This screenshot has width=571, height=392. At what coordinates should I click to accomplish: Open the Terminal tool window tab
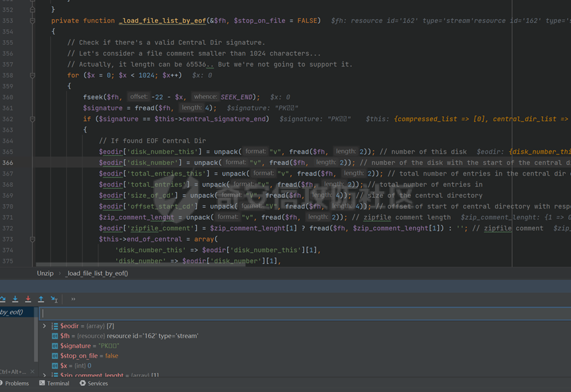tap(57, 383)
